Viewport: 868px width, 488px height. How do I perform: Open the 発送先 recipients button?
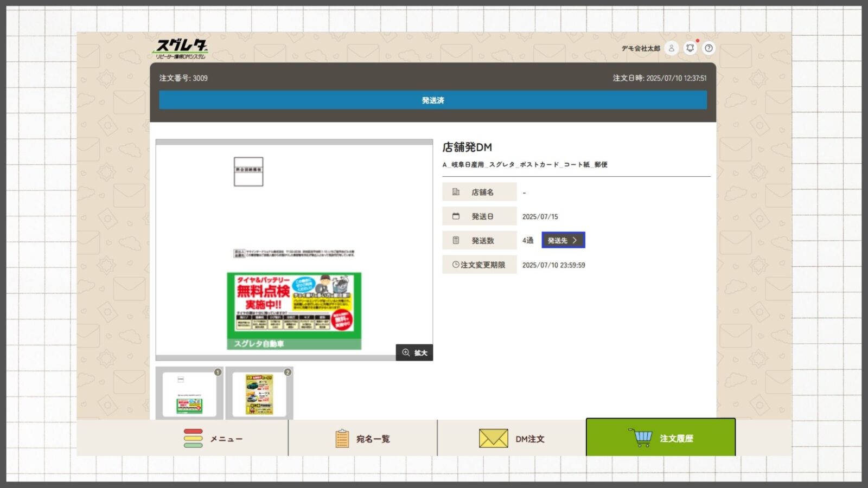coord(563,240)
